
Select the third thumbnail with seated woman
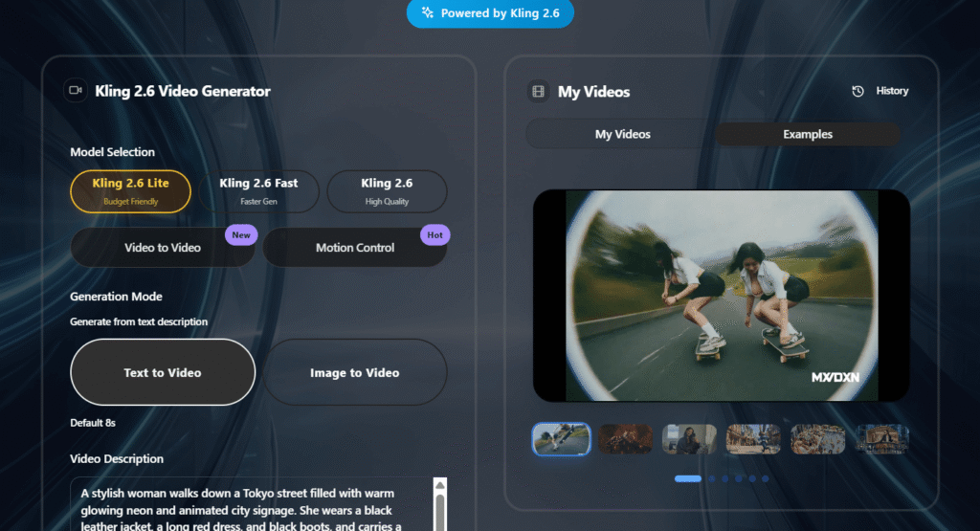pos(689,439)
